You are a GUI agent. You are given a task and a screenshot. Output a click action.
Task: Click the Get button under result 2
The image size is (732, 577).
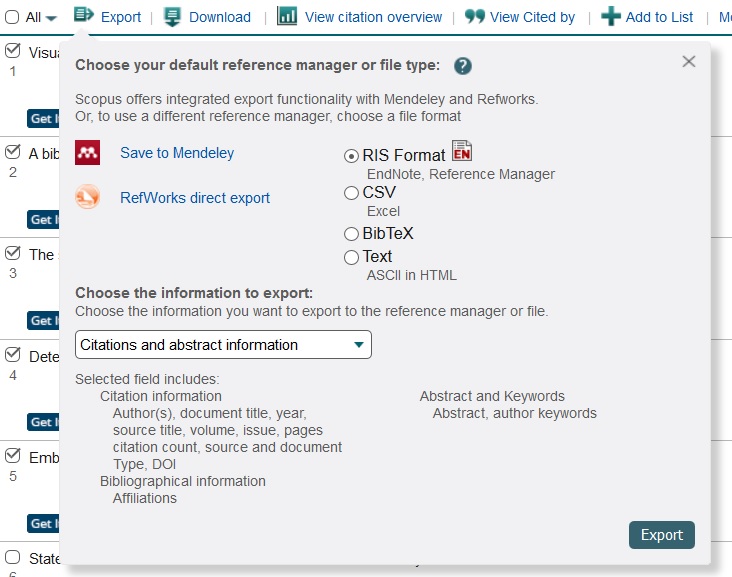43,219
